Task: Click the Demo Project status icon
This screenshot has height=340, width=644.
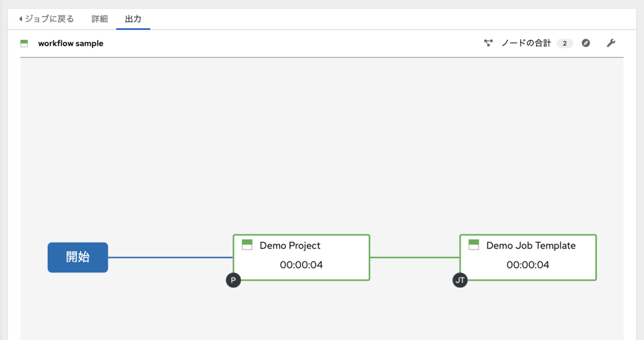Action: [x=247, y=245]
